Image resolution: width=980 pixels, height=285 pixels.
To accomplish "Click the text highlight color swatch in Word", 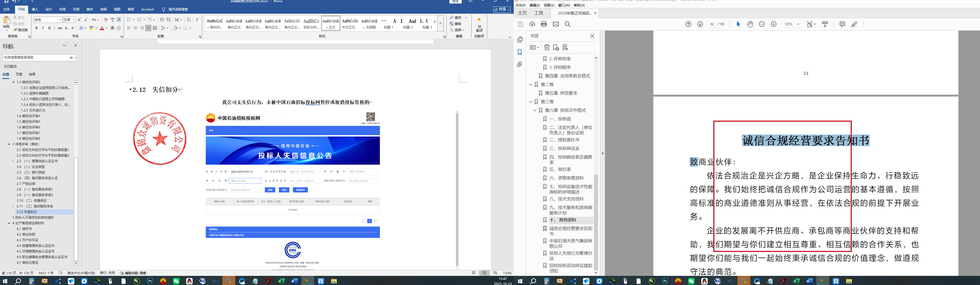I will coord(91,28).
